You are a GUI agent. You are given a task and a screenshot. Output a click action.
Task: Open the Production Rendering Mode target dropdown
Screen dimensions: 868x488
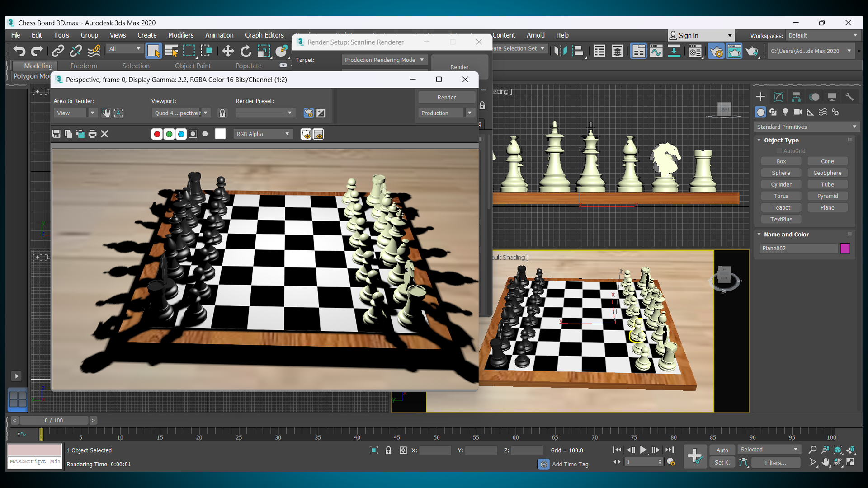[x=385, y=60]
